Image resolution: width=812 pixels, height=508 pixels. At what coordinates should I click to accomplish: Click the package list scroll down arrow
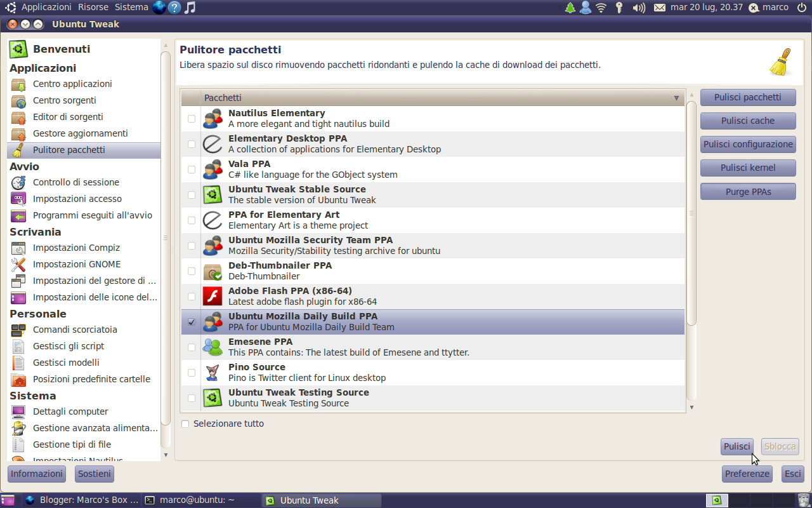(x=691, y=408)
